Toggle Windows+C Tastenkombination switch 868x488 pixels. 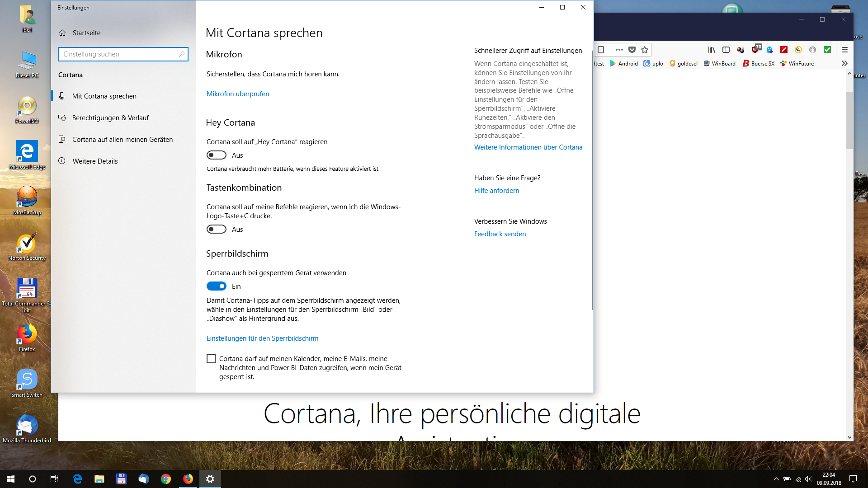pyautogui.click(x=217, y=229)
